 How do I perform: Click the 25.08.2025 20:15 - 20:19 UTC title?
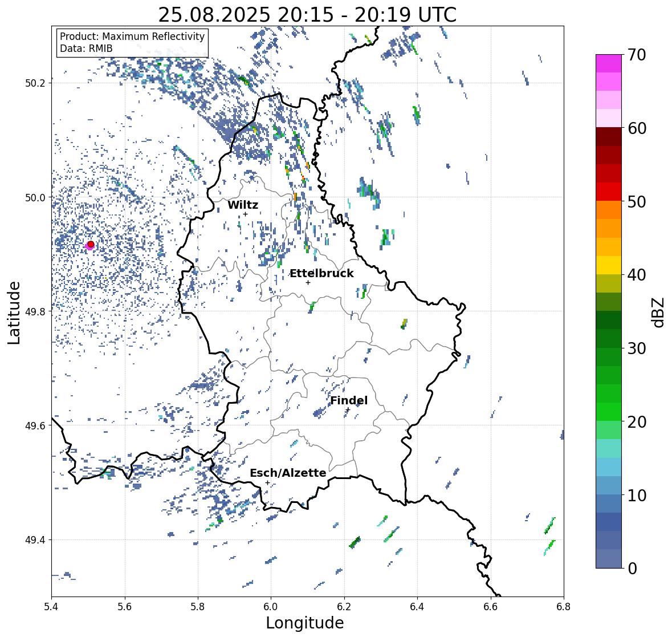coord(307,15)
